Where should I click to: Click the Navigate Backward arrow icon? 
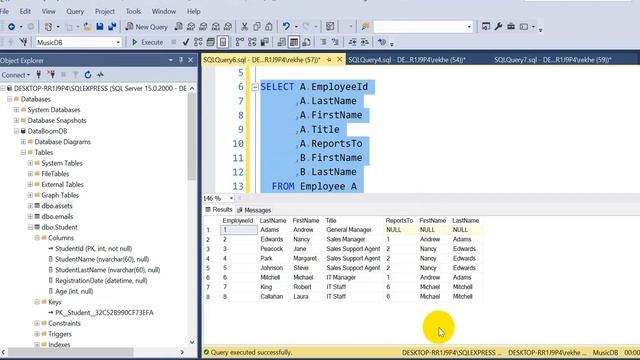[x=11, y=27]
